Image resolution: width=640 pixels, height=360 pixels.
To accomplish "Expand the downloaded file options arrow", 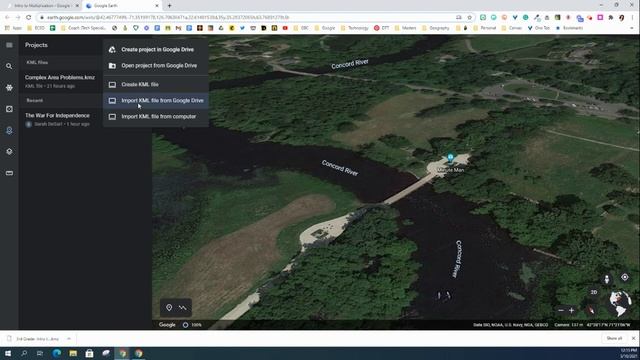I will [x=69, y=339].
